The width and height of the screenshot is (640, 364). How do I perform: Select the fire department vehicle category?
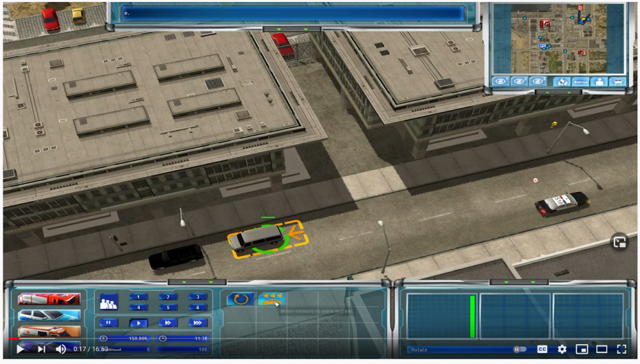click(x=49, y=299)
